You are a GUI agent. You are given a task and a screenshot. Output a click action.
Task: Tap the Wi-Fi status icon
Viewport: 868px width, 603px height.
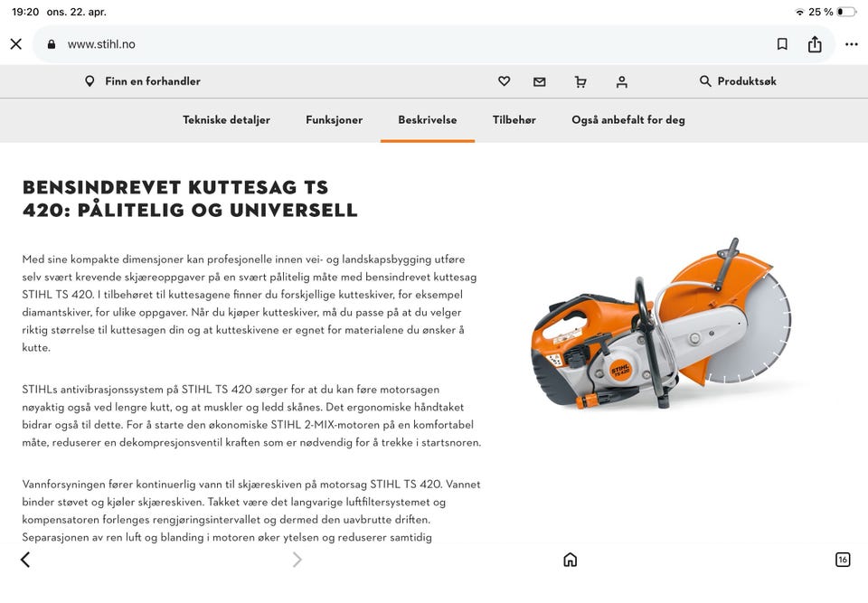point(799,12)
